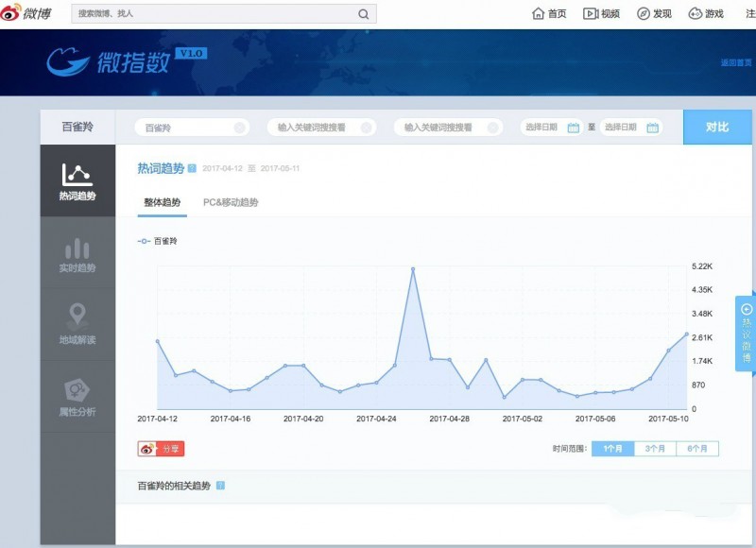Screen dimensions: 756x548
Task: Click the Weibo logo in the top bar
Action: coord(26,12)
